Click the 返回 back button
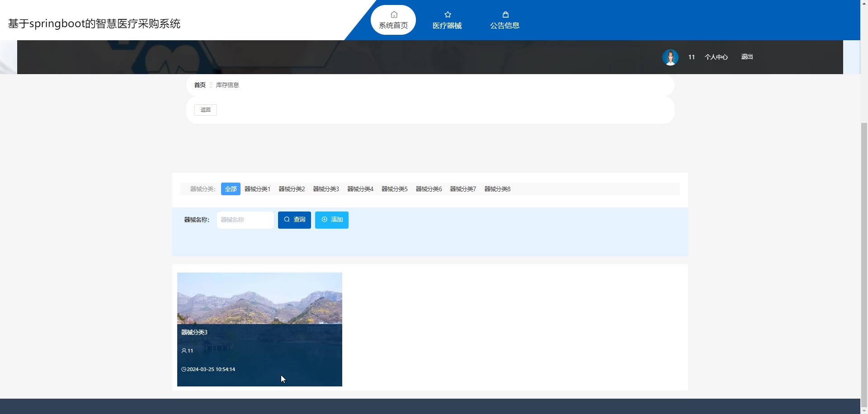 click(x=206, y=110)
